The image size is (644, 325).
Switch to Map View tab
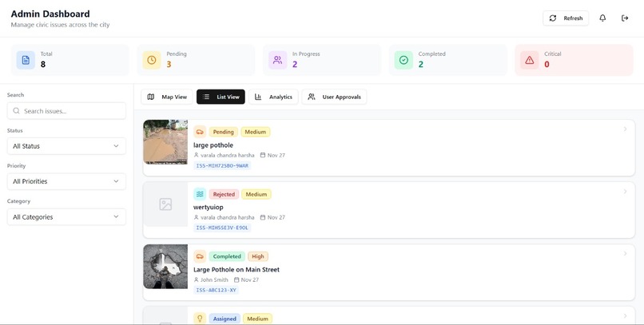167,97
